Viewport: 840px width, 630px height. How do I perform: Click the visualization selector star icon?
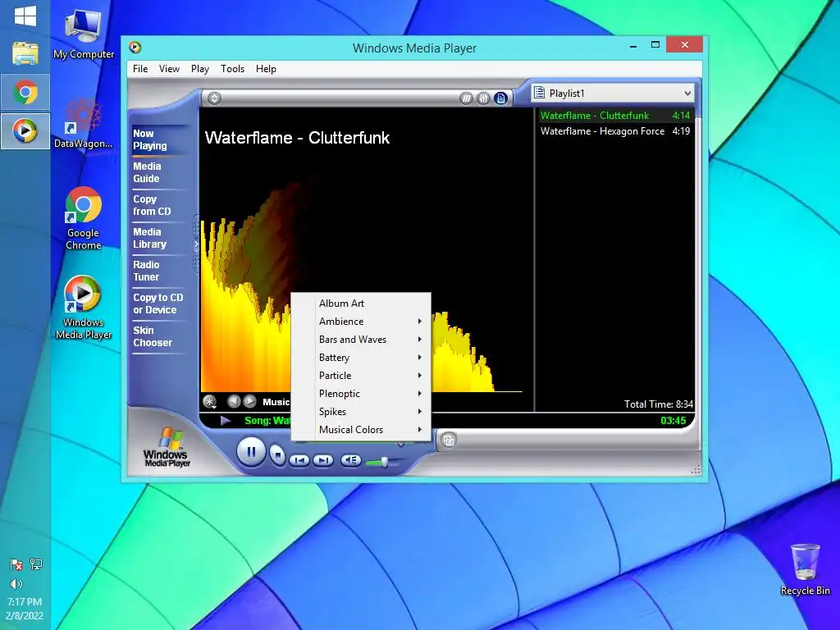point(209,401)
